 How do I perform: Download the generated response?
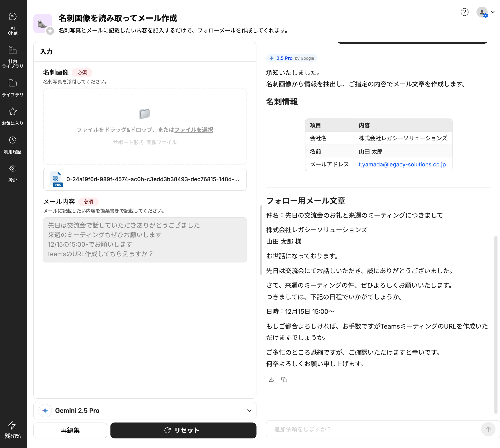pos(271,380)
